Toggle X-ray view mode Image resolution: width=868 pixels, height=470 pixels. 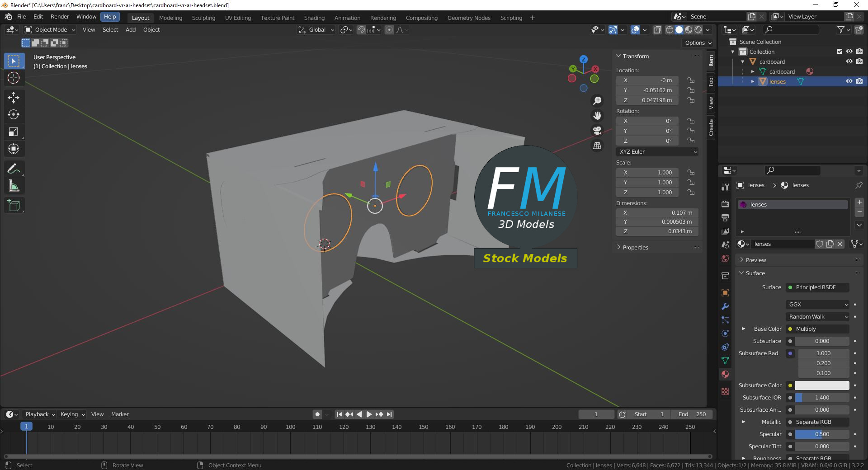pos(657,30)
